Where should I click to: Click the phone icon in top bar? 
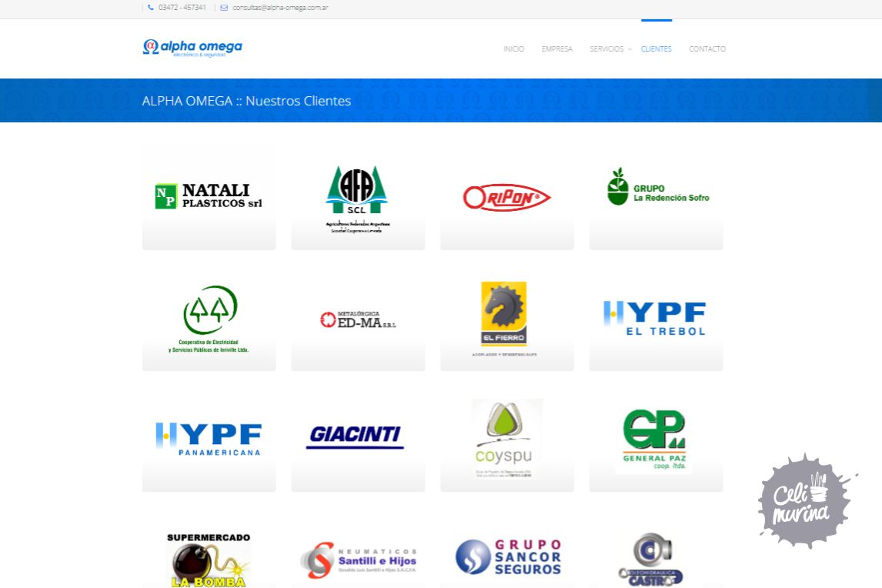(x=151, y=8)
